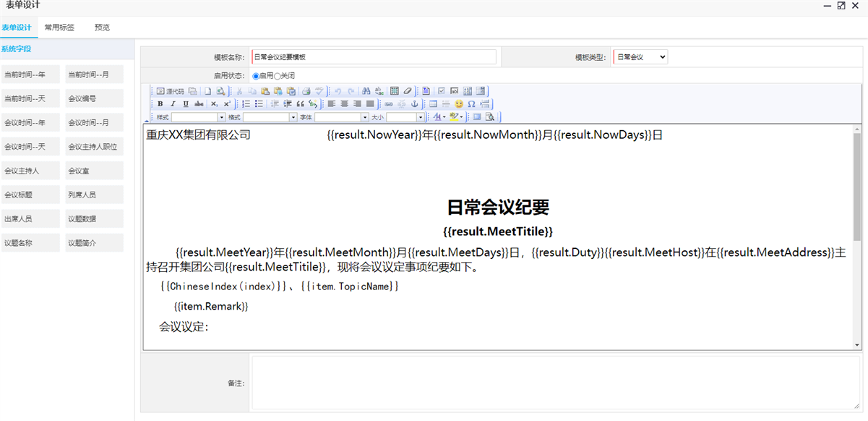Click Paste from Word icon
The width and height of the screenshot is (868, 421).
point(291,91)
